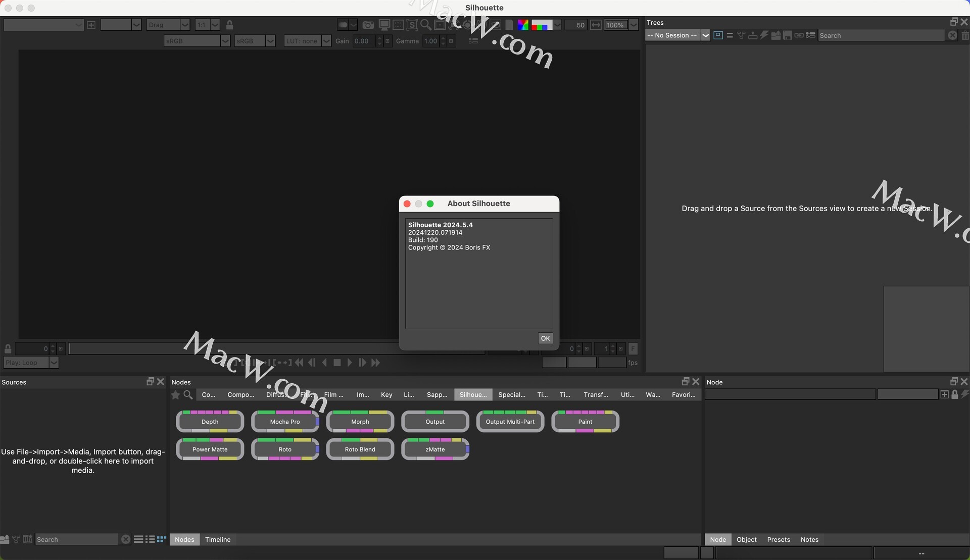This screenshot has height=560, width=970.
Task: Click the Paint node
Action: (x=586, y=422)
